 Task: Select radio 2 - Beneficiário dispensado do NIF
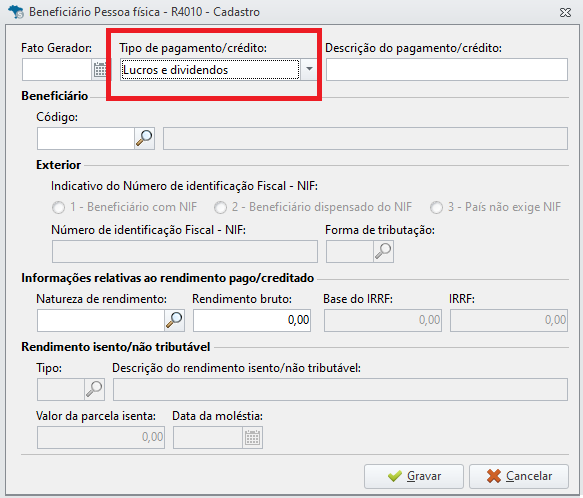tap(220, 207)
